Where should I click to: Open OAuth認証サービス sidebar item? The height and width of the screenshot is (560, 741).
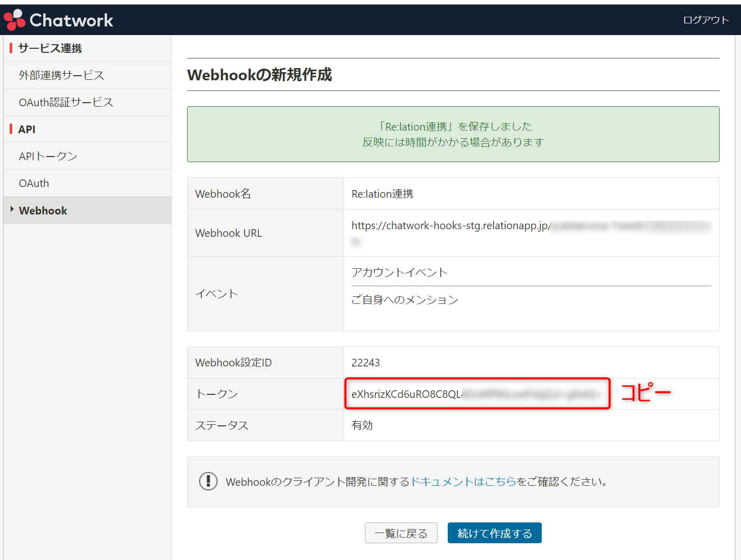click(x=87, y=102)
